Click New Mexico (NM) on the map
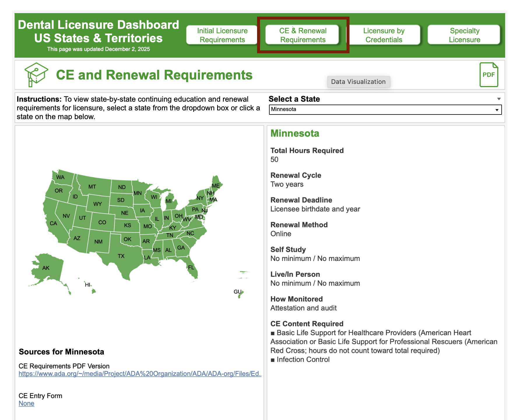Viewport: 520px width, 420px height. click(99, 241)
